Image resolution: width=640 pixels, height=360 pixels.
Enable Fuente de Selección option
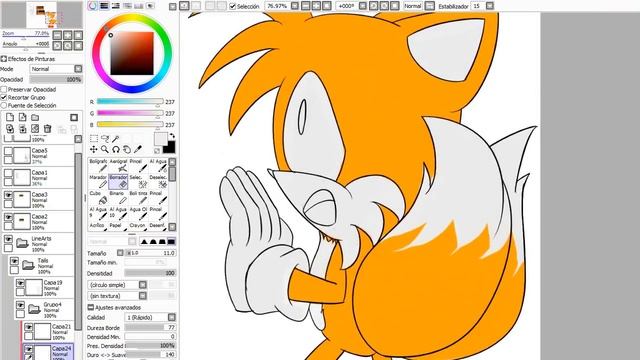point(4,106)
